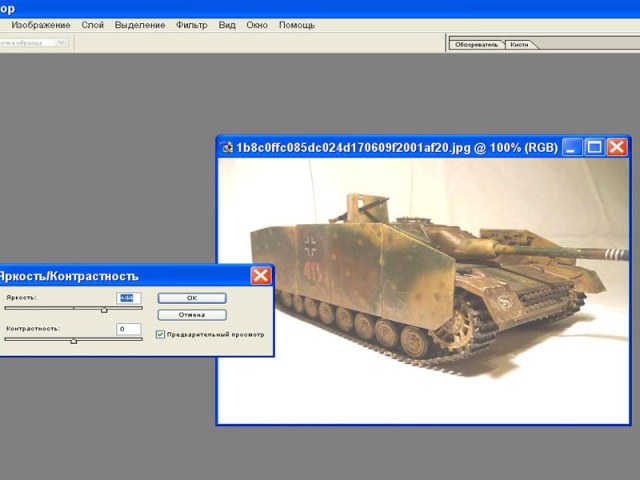The width and height of the screenshot is (640, 480).
Task: Open the Изображение menu
Action: coord(41,25)
